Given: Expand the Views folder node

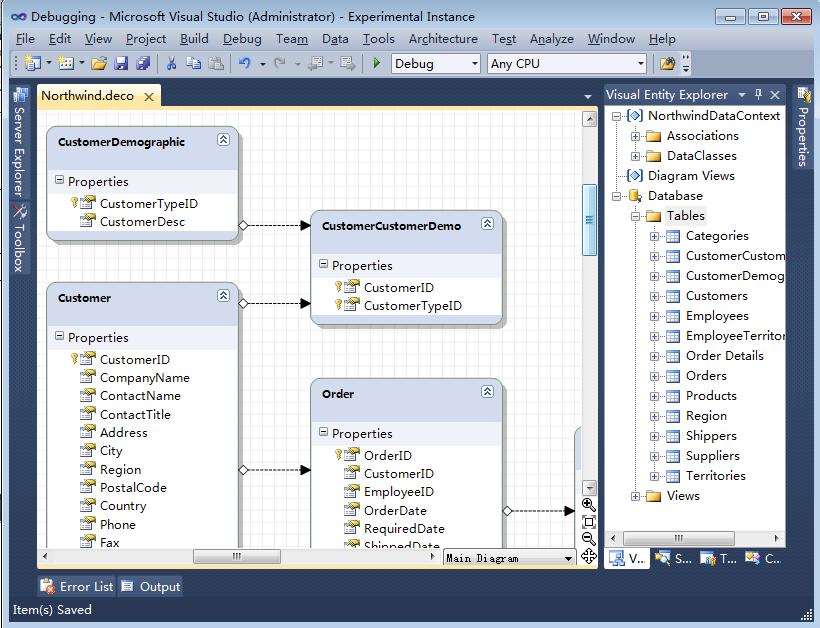Looking at the screenshot, I should click(x=635, y=496).
